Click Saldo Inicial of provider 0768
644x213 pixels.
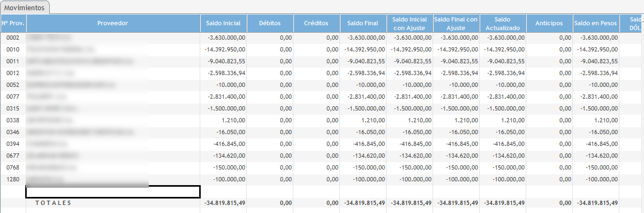pyautogui.click(x=224, y=167)
